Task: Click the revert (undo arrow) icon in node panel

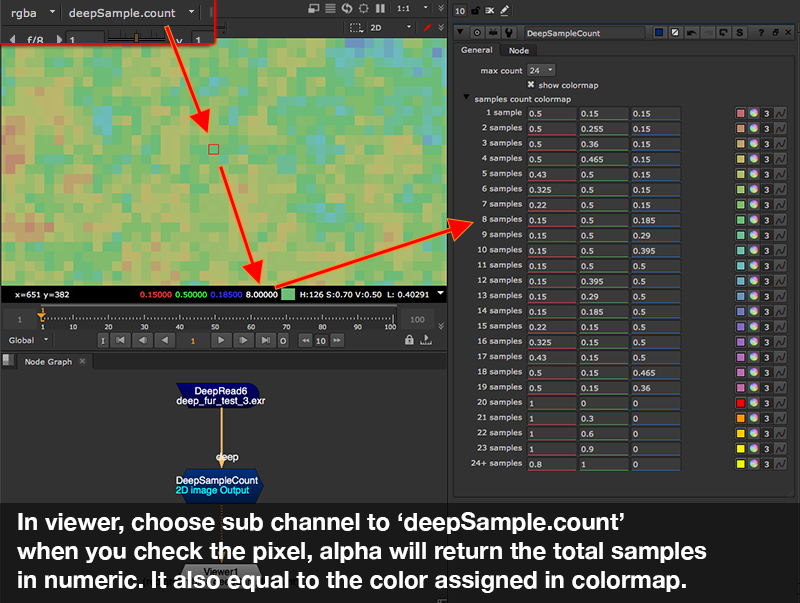Action: [693, 33]
